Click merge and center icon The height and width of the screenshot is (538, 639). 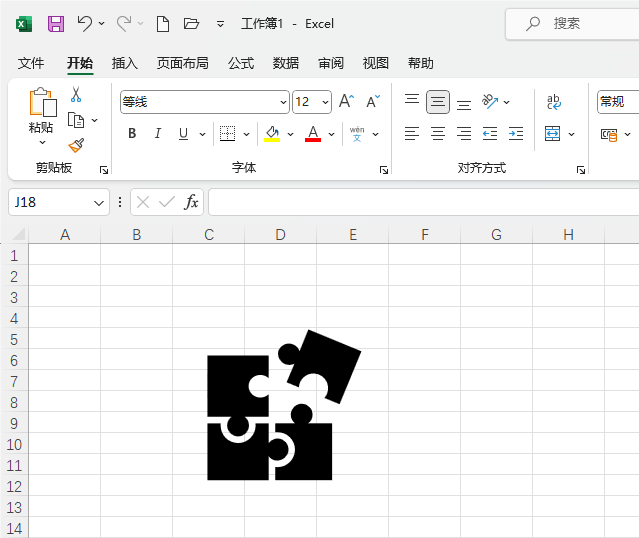[x=553, y=133]
